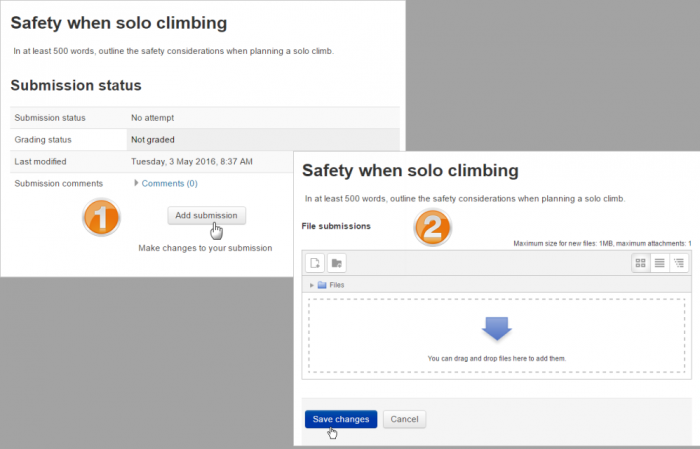Click the blue download arrow icon

click(x=496, y=328)
